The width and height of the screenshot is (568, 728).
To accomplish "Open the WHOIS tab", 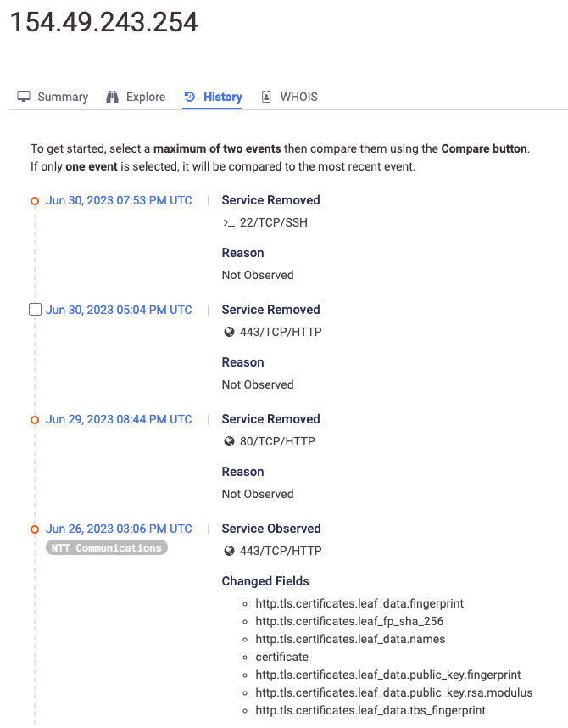I will tap(298, 97).
